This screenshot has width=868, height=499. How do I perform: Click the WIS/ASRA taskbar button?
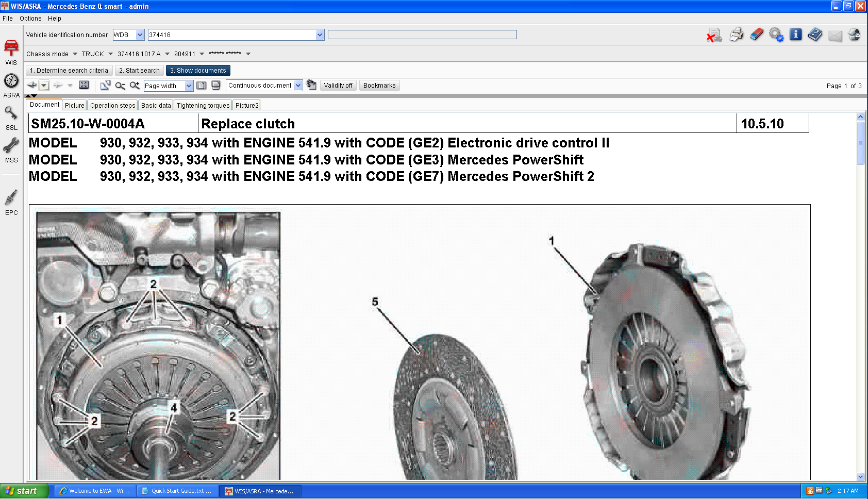pos(260,491)
